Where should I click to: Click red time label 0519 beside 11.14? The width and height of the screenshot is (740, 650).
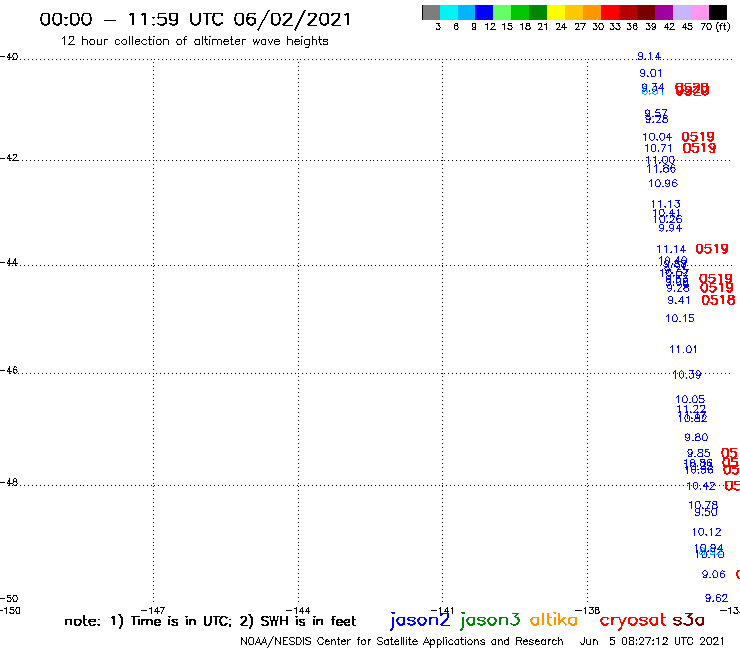[712, 249]
